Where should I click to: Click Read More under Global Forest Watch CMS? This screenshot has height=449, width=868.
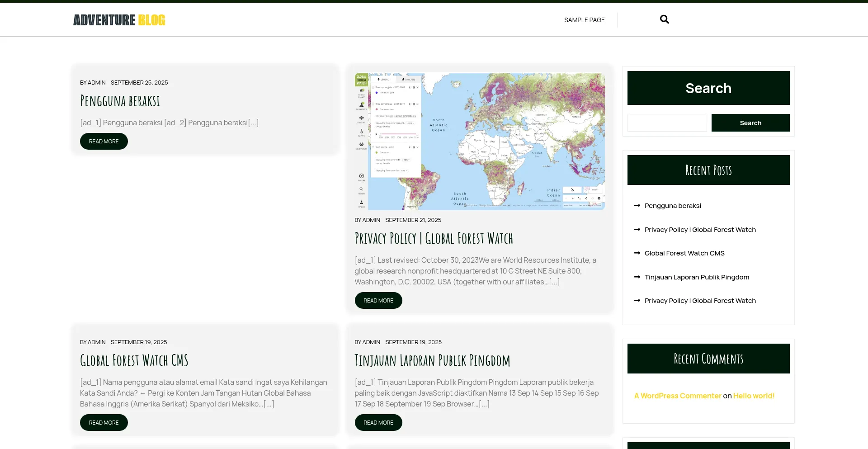point(104,423)
